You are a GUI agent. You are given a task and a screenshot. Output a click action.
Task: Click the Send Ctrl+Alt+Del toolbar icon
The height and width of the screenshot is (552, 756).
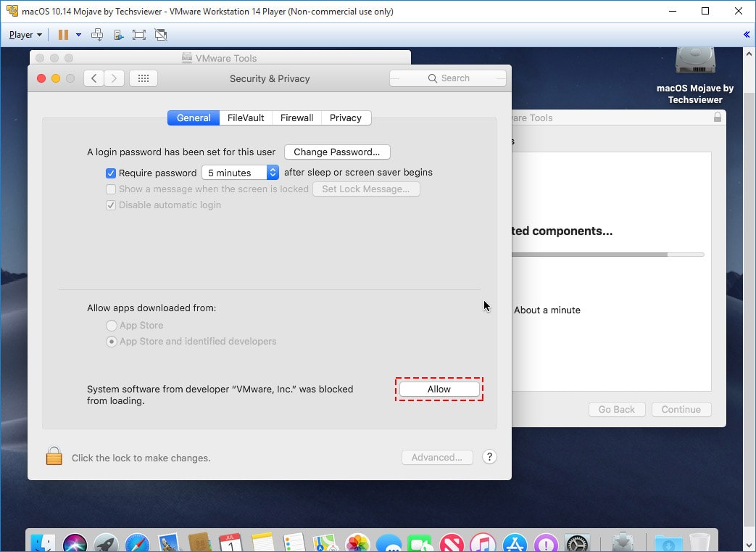(x=97, y=35)
